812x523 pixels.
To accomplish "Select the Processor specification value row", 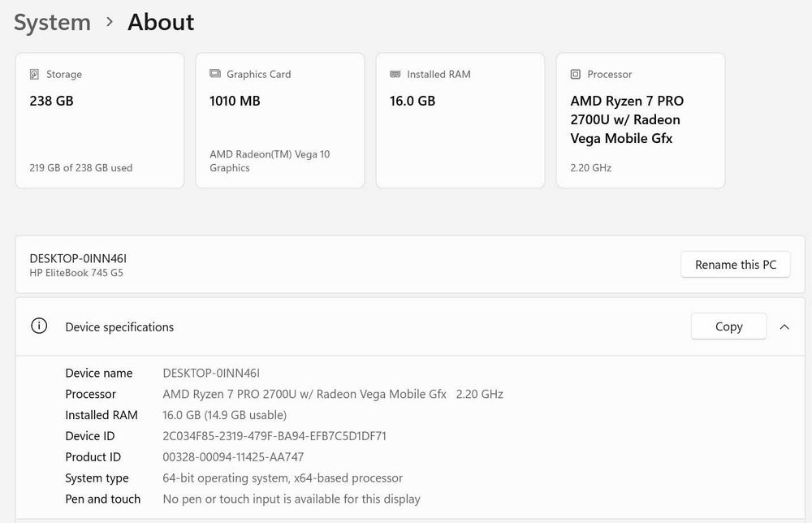I will pyautogui.click(x=332, y=394).
